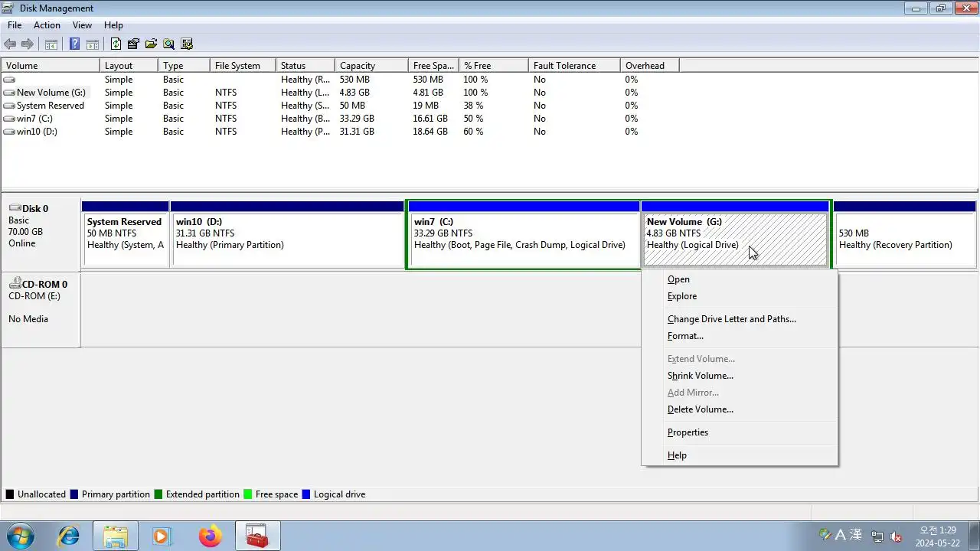The width and height of the screenshot is (980, 551).
Task: Select Delete Volume... in the context menu
Action: [x=740, y=409]
